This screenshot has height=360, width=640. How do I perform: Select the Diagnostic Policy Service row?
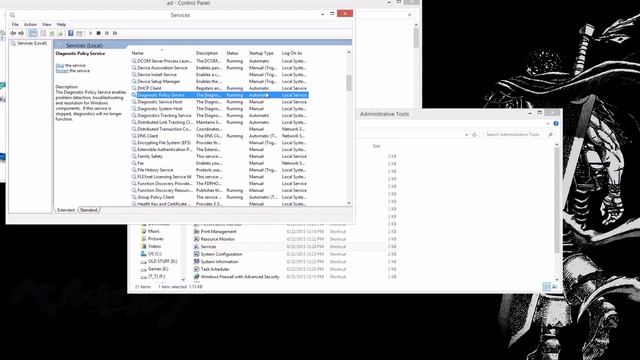coord(220,95)
